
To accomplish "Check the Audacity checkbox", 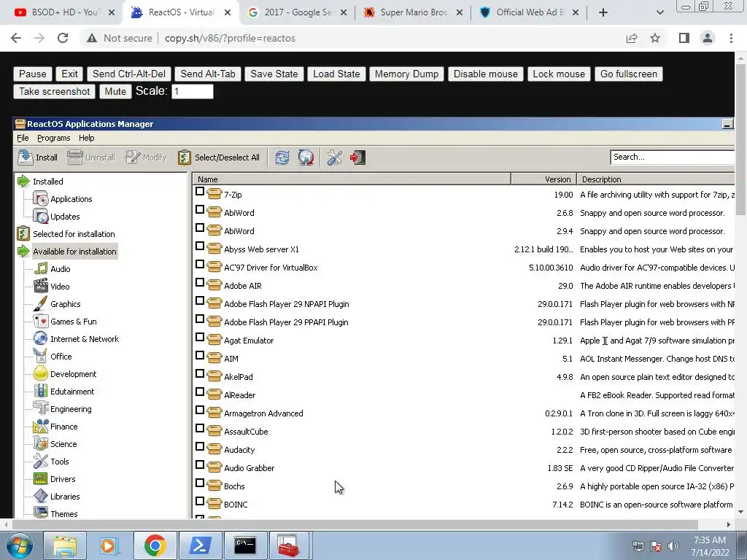I will pos(200,447).
